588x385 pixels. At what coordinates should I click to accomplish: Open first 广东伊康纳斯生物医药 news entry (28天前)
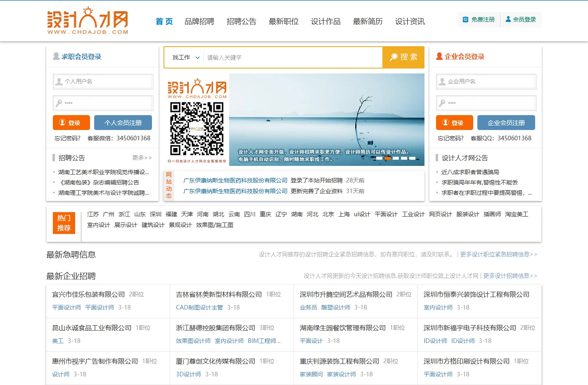[235, 180]
